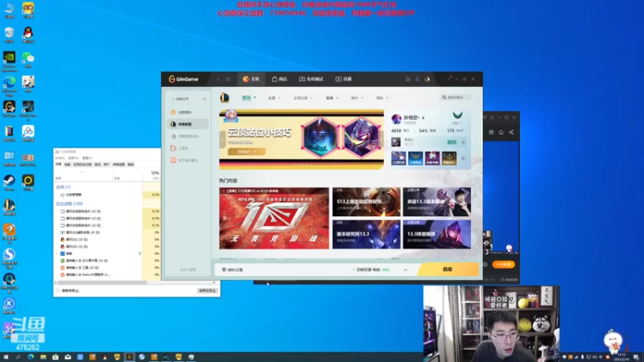The image size is (644, 362).
Task: Open the 主页 home tab in WeGame
Action: (251, 79)
